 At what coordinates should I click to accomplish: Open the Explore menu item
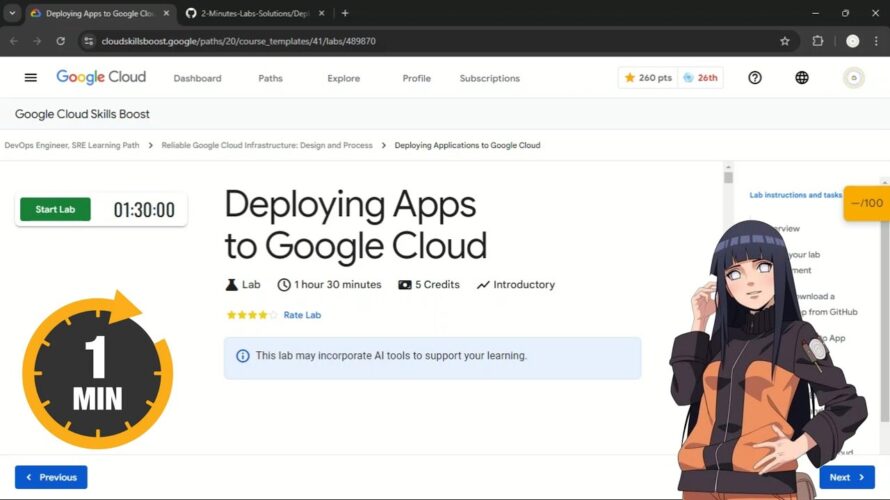point(343,78)
